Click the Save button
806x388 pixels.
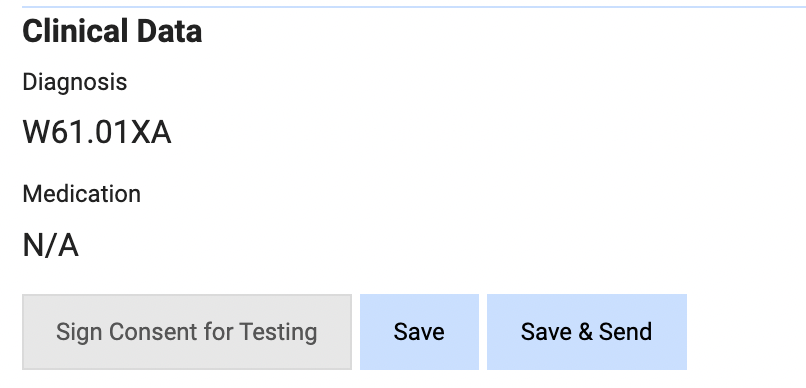pos(419,331)
